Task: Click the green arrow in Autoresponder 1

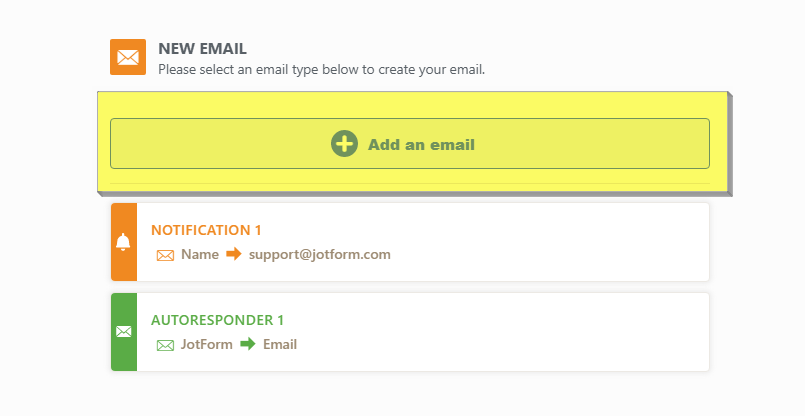Action: click(x=248, y=344)
